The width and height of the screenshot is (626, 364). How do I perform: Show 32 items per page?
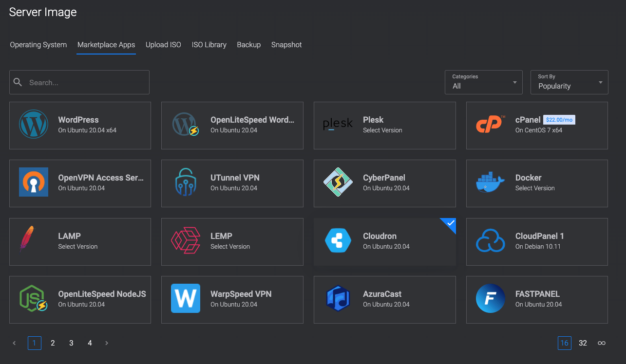point(583,343)
